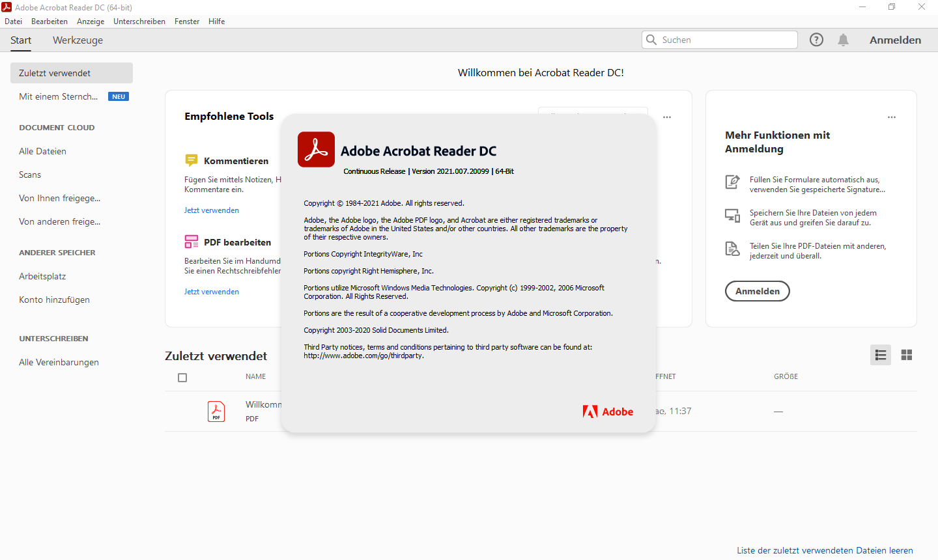Open the notifications bell icon
The width and height of the screenshot is (938, 560).
pyautogui.click(x=843, y=40)
